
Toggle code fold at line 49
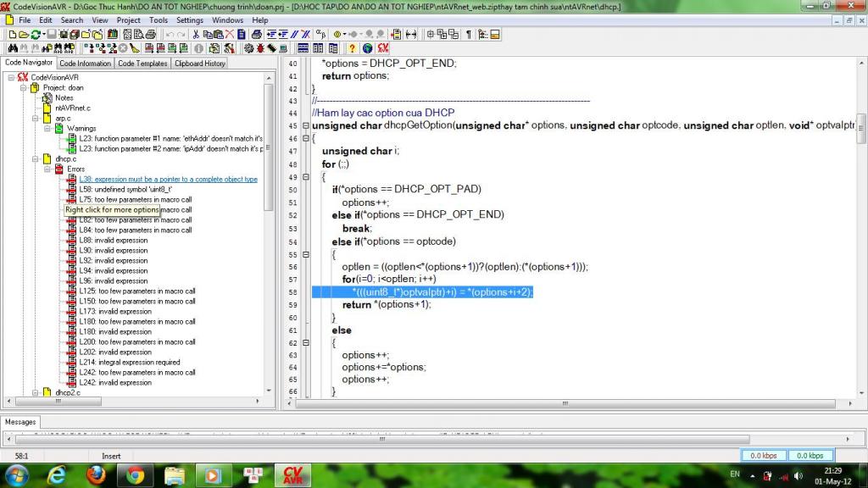[305, 177]
